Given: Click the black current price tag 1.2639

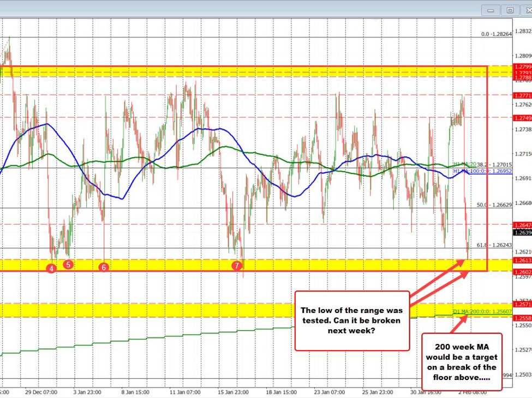Looking at the screenshot, I should click(523, 233).
